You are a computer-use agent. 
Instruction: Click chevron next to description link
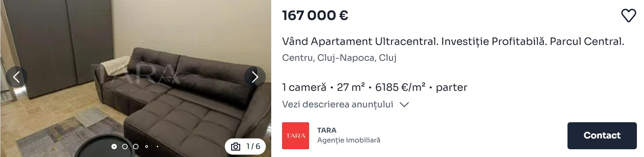[404, 105]
